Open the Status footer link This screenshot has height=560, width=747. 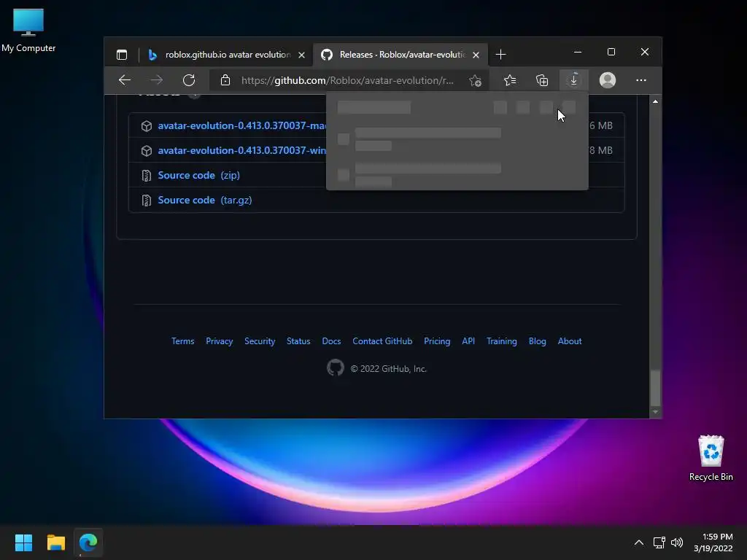(298, 341)
